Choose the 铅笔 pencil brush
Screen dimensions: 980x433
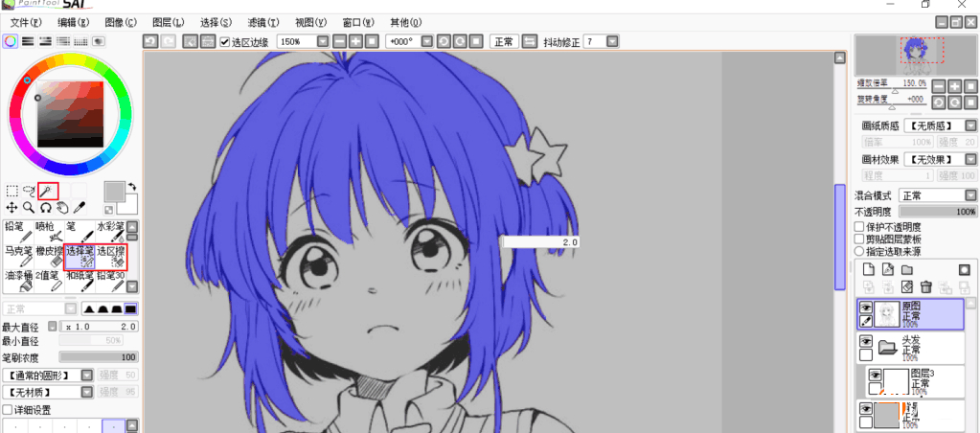point(17,232)
